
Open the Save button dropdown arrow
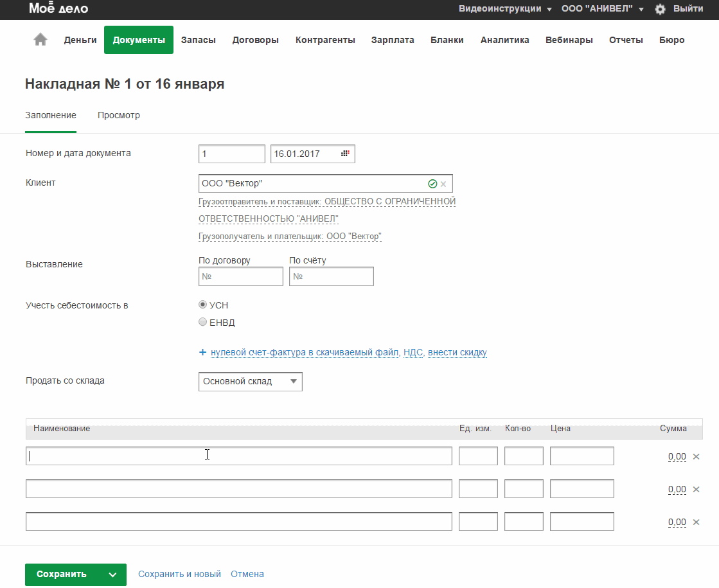pos(112,575)
